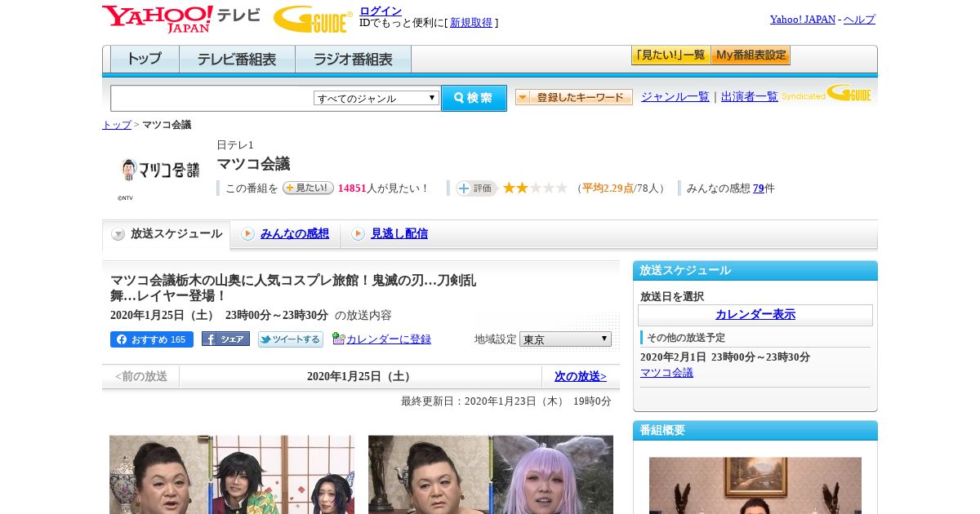The height and width of the screenshot is (514, 980).
Task: Click the orange arrow icon beside 見逃し配信
Action: (358, 234)
